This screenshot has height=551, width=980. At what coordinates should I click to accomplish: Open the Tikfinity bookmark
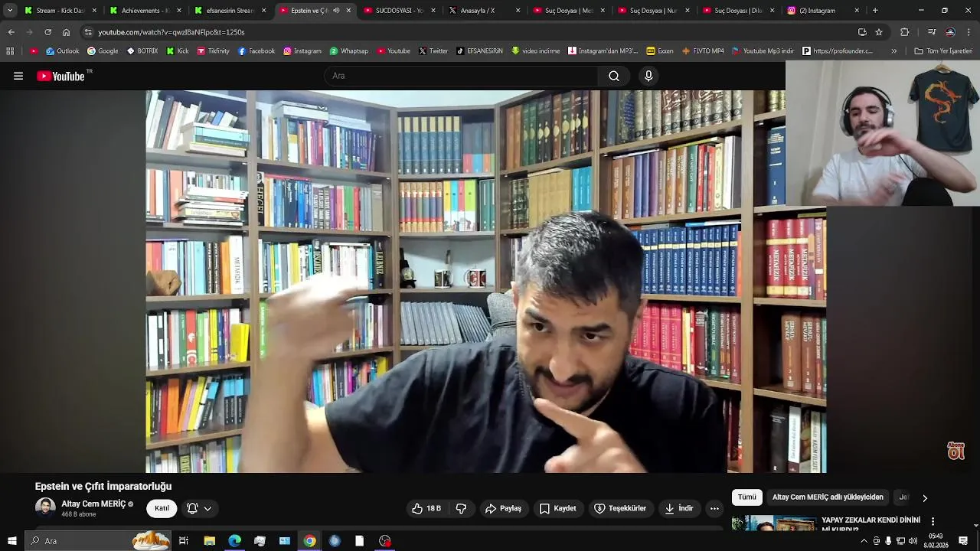[213, 51]
